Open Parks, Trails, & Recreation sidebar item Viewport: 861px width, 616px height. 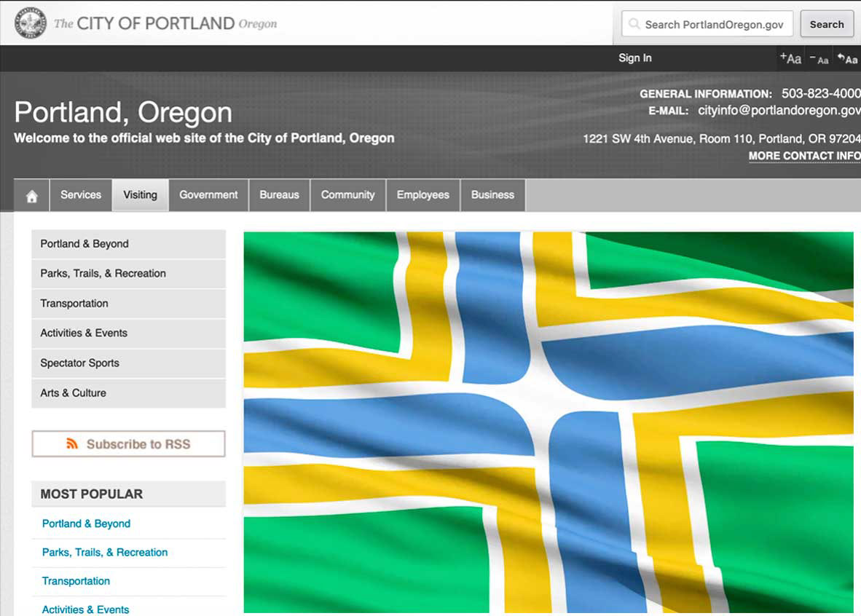pyautogui.click(x=128, y=273)
